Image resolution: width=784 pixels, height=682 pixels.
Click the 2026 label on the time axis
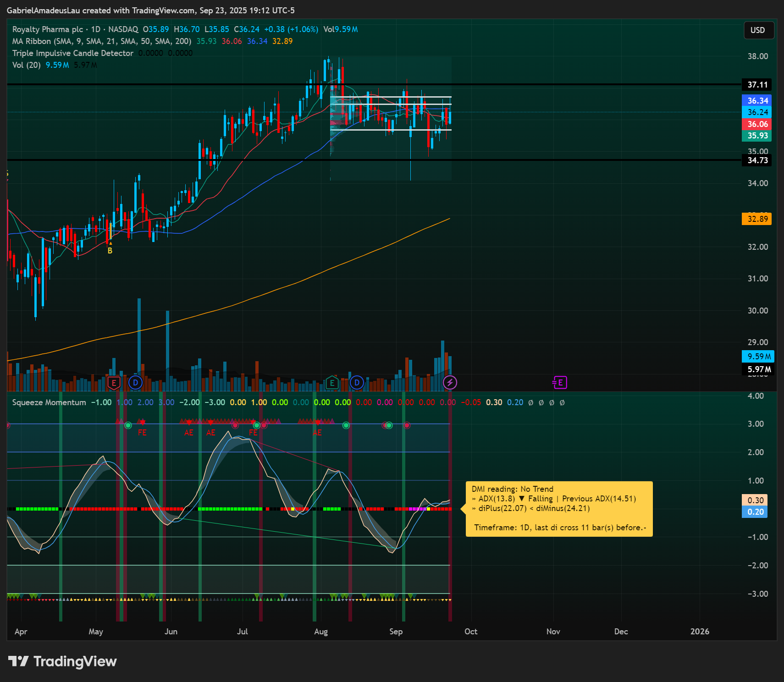pyautogui.click(x=700, y=632)
